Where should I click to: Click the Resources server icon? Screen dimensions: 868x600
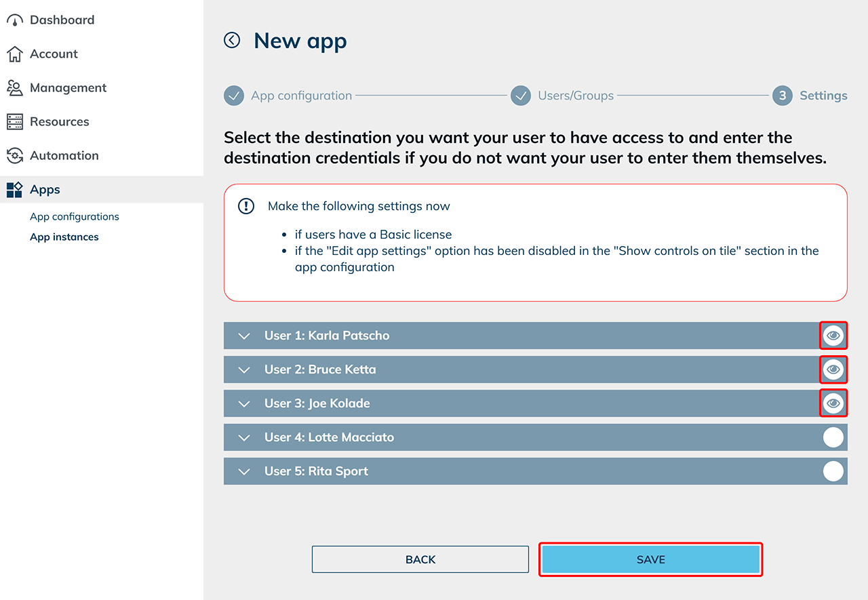coord(14,122)
